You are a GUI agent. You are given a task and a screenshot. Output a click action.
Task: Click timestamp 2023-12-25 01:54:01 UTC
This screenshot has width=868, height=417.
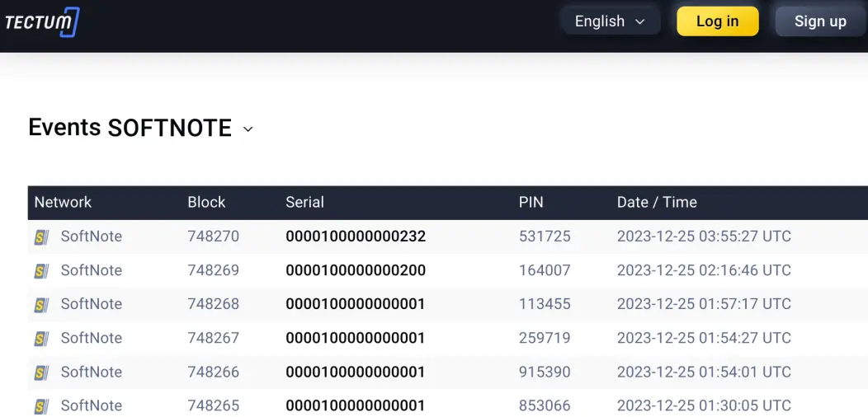(x=704, y=372)
